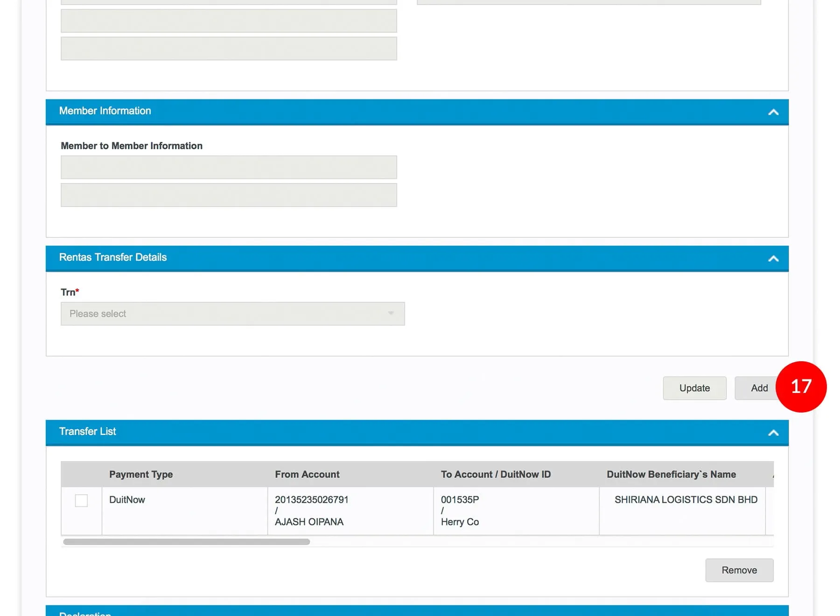The height and width of the screenshot is (616, 840).
Task: Collapse the Transfer List panel chevron
Action: pos(773,433)
